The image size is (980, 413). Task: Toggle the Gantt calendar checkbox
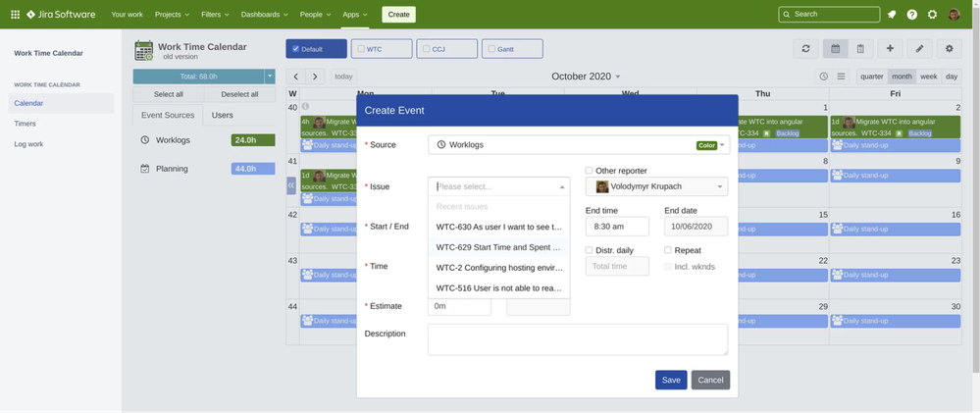pos(491,49)
